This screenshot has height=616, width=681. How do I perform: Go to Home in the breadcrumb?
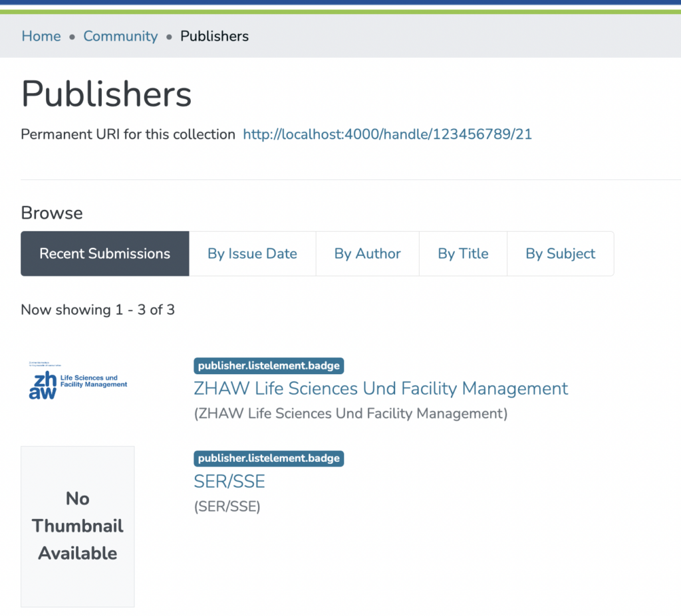[41, 36]
